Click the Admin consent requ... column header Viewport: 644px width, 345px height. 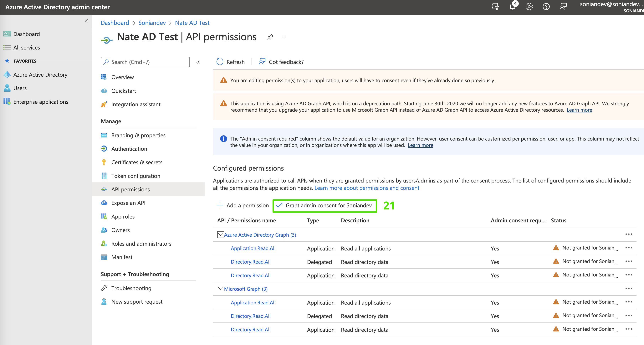point(518,220)
